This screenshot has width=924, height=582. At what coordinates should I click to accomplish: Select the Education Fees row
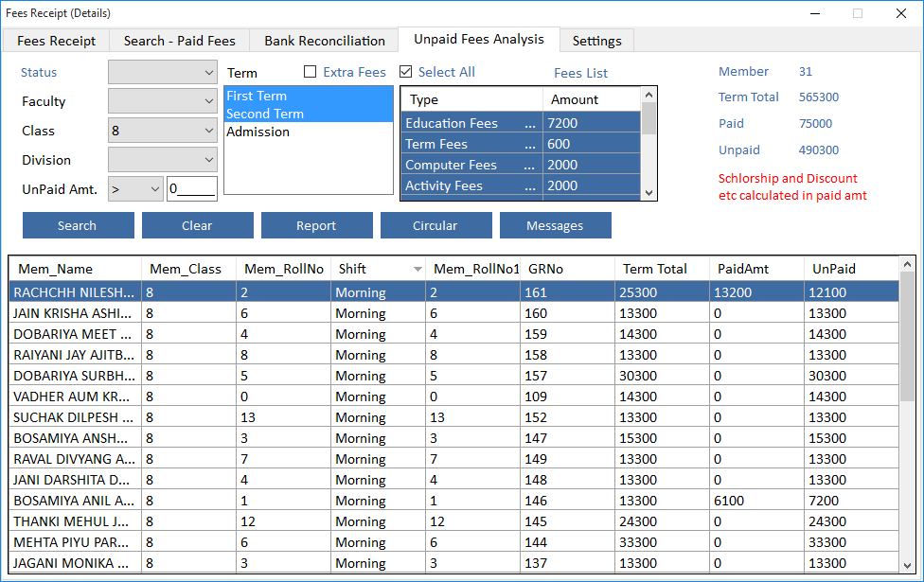(521, 123)
